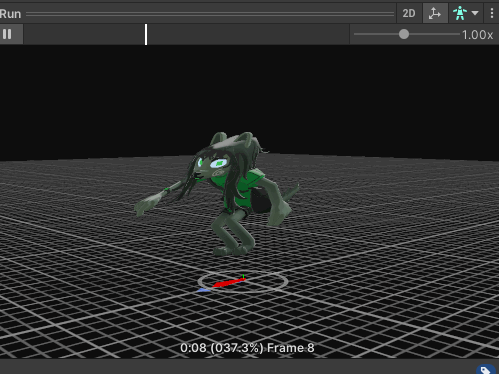Screen dimensions: 499x374
Task: Click the character's head in the preview
Action: tap(227, 158)
